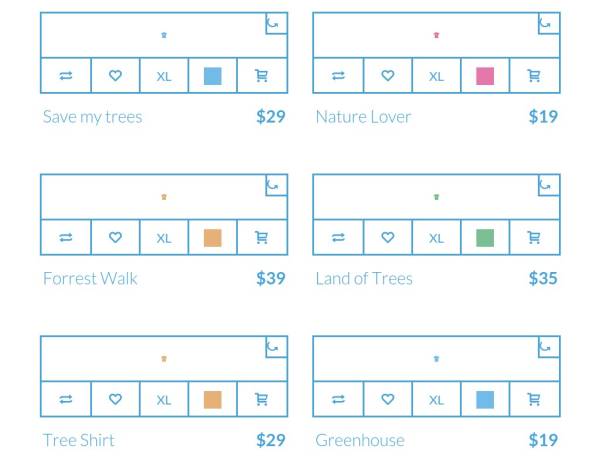Rotate the Land of Trees product view
This screenshot has width=600, height=469.
click(x=549, y=185)
